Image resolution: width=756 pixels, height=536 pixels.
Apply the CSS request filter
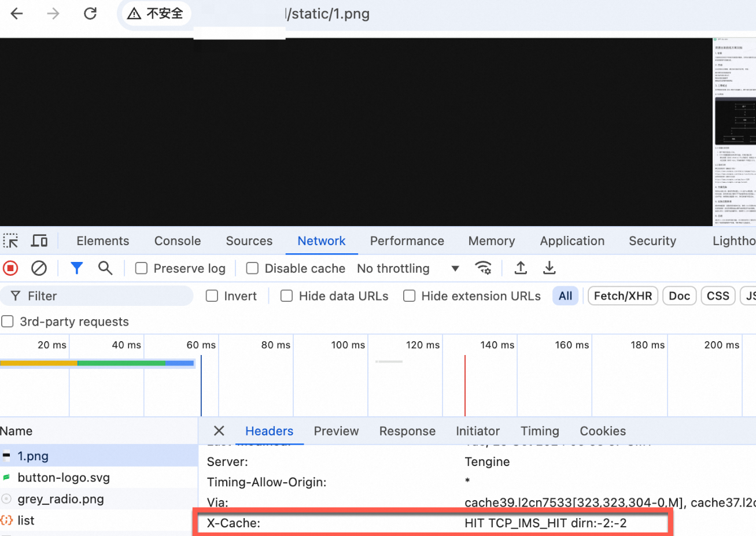[x=718, y=295]
